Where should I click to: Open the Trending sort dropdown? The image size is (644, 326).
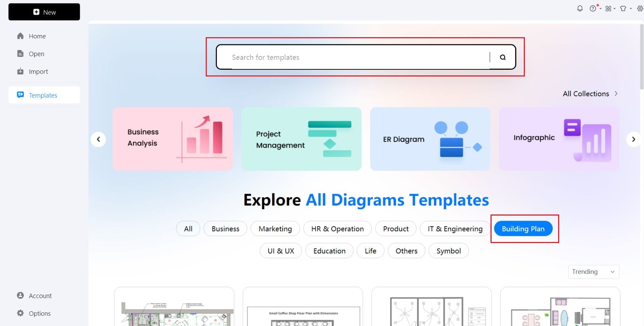click(594, 272)
